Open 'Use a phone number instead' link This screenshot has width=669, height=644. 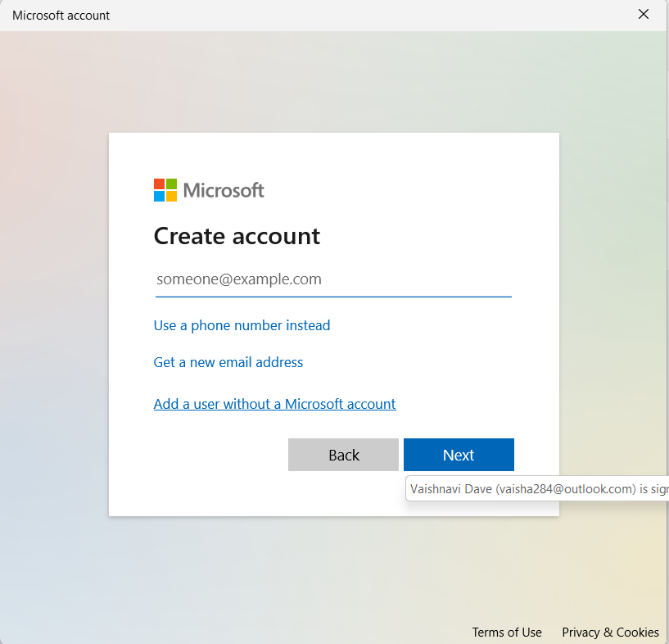[x=242, y=325]
